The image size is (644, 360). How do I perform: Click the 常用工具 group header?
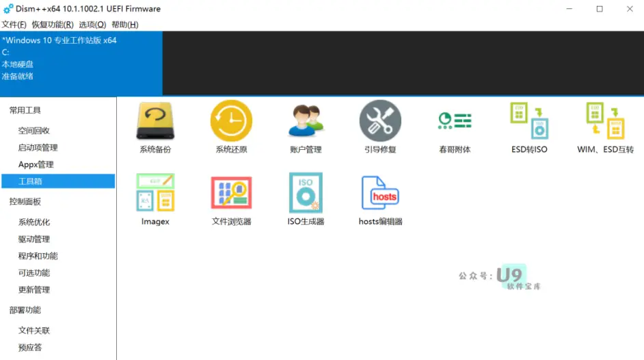[25, 110]
